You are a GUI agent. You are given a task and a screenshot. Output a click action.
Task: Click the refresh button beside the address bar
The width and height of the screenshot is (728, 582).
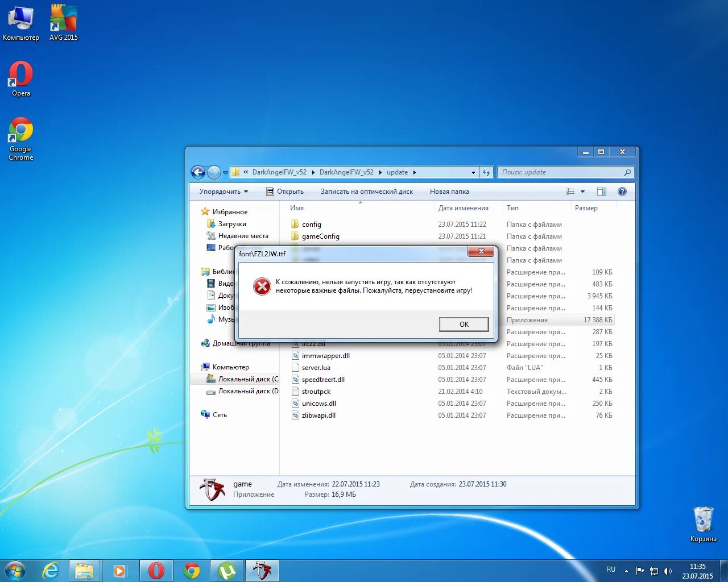486,172
